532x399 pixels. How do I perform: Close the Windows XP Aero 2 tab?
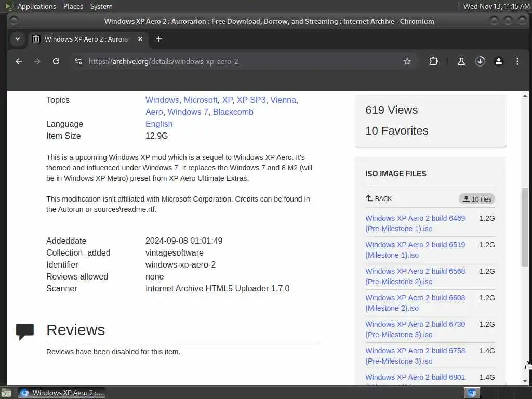coord(140,39)
